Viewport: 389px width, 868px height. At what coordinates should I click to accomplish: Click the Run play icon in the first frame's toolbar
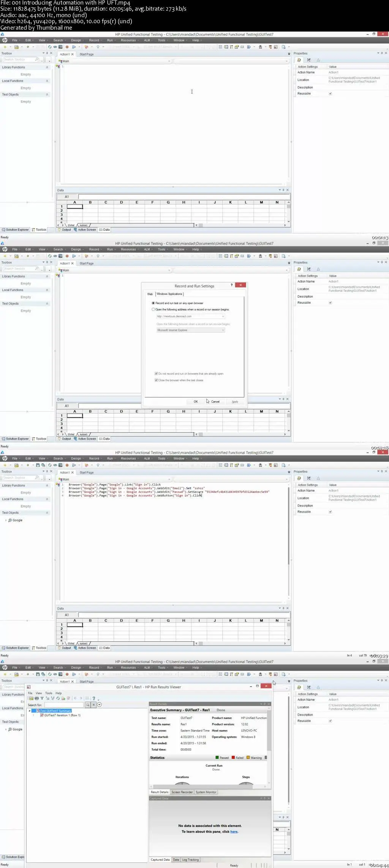click(74, 47)
